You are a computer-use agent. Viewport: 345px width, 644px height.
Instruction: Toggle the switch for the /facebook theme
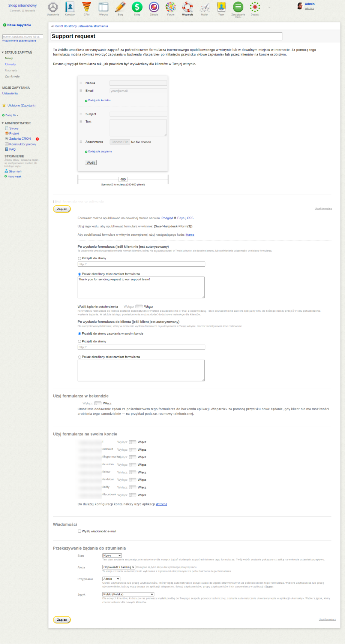pyautogui.click(x=132, y=495)
